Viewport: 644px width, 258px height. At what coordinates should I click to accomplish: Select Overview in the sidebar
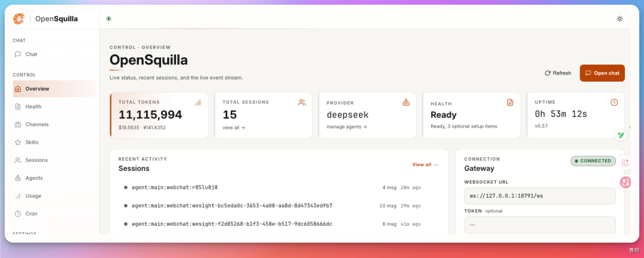54,89
